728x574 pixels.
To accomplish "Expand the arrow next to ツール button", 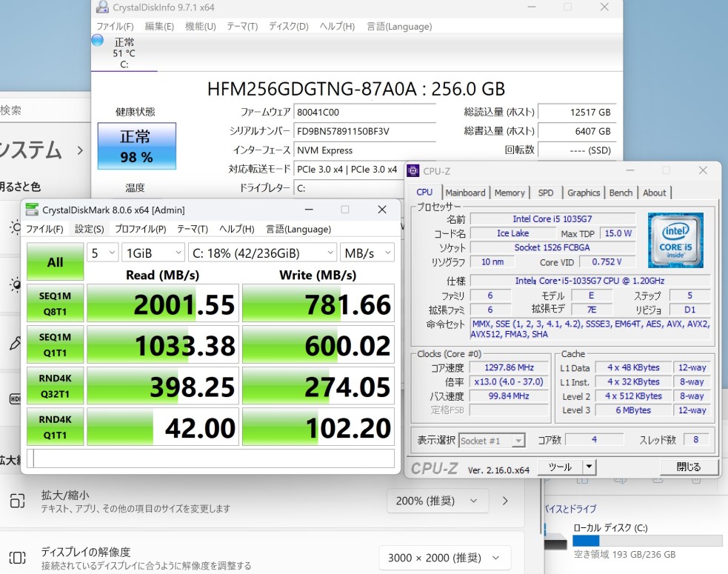I will pos(589,467).
